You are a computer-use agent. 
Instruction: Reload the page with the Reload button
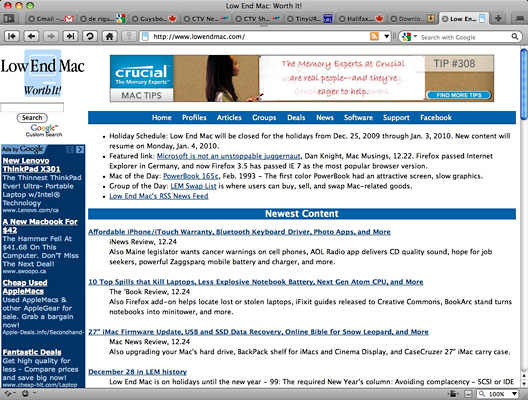90,36
